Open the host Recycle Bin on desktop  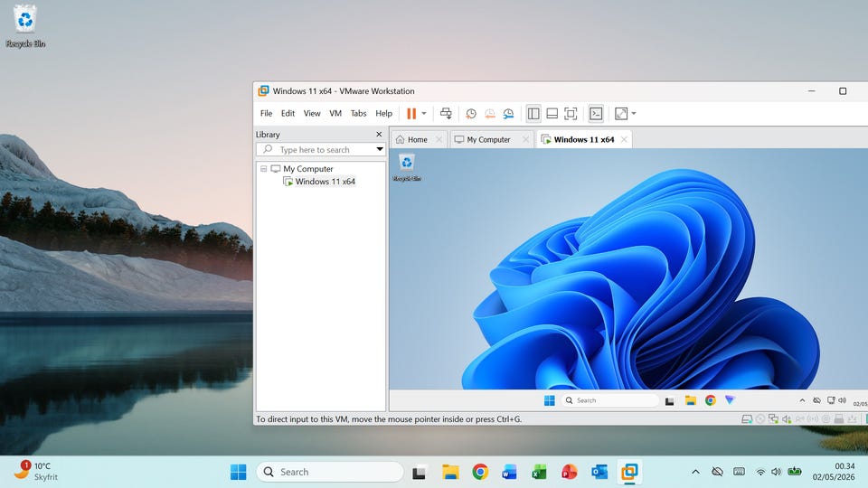coord(25,26)
